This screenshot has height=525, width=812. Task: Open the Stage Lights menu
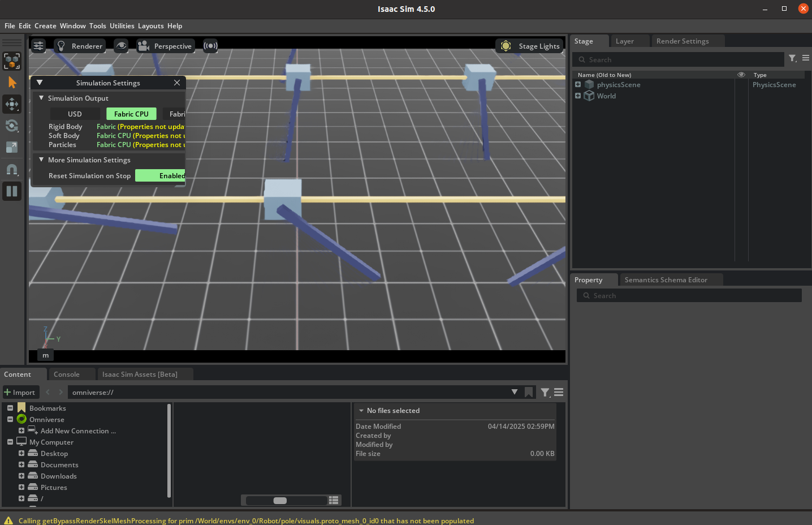(x=529, y=46)
